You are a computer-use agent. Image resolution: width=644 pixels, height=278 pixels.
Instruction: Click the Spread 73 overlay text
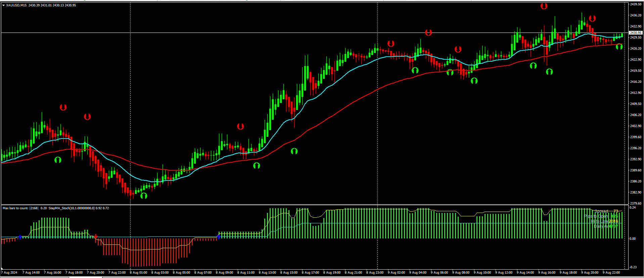point(606,211)
